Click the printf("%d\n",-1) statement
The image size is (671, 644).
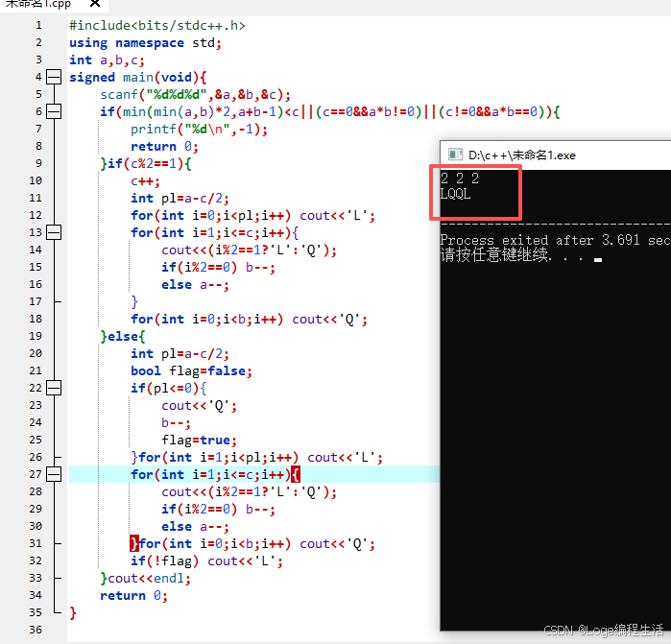point(199,130)
